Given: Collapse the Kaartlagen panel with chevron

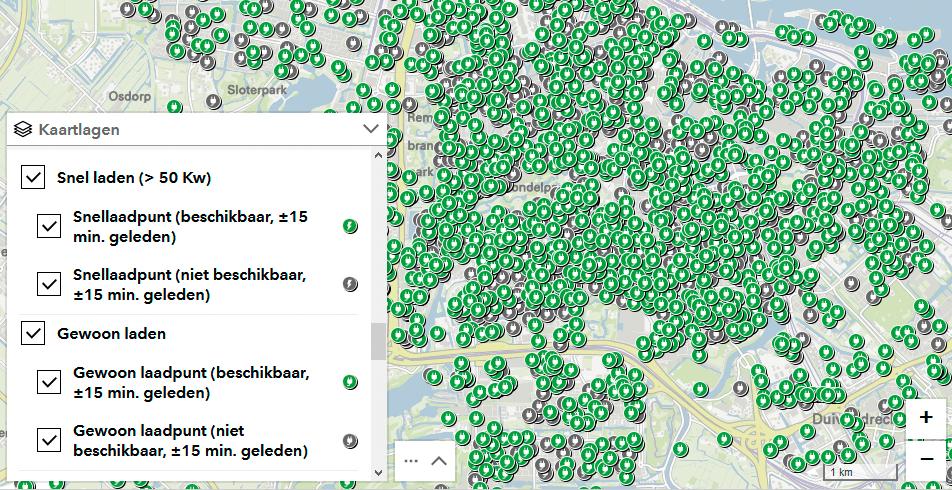Looking at the screenshot, I should click(x=370, y=129).
